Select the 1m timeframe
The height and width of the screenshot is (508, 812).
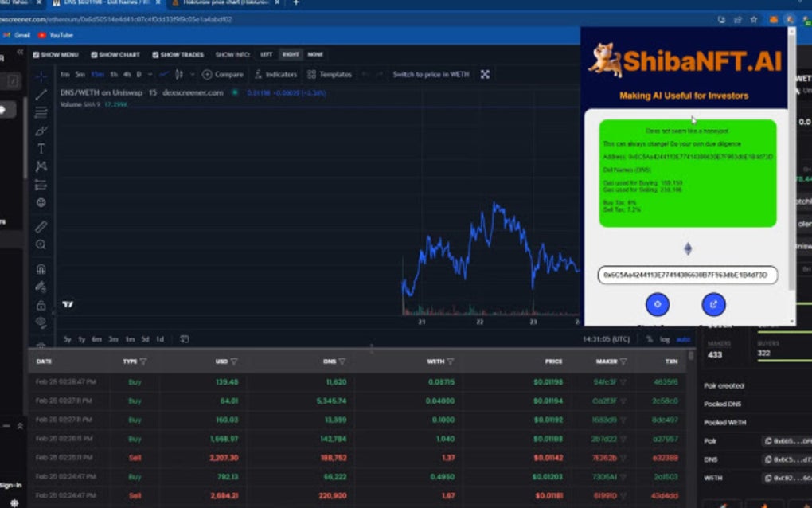pos(64,75)
